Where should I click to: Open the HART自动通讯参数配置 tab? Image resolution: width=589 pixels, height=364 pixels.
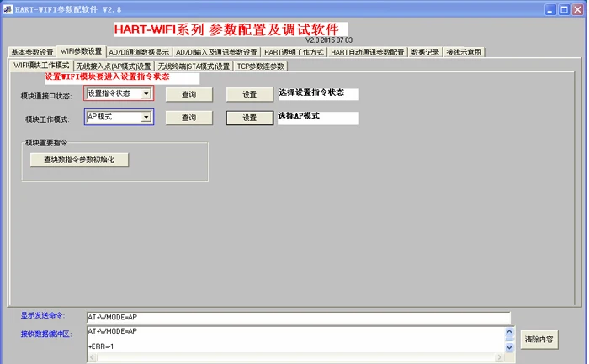368,52
